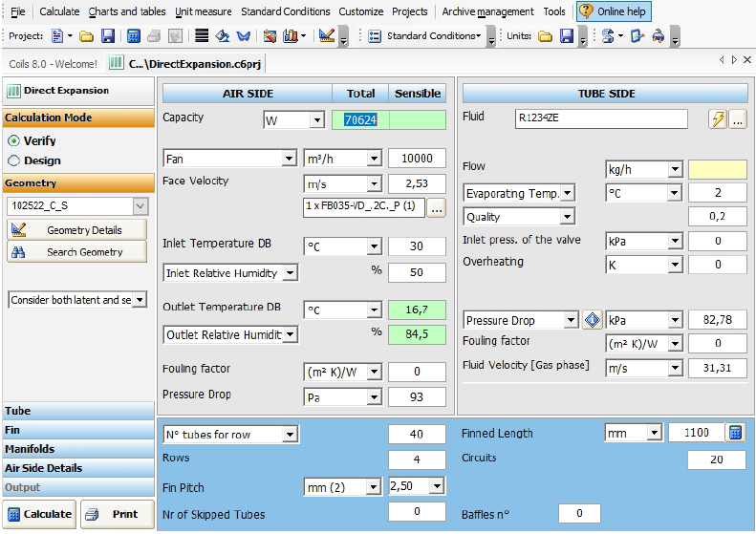Expand the Evaporating Temp. dropdown
Image resolution: width=756 pixels, height=534 pixels.
click(x=568, y=193)
